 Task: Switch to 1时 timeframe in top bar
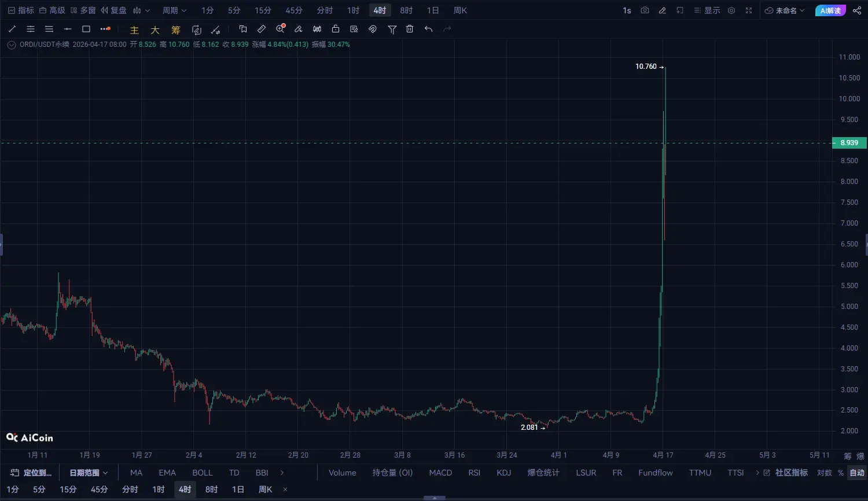353,10
